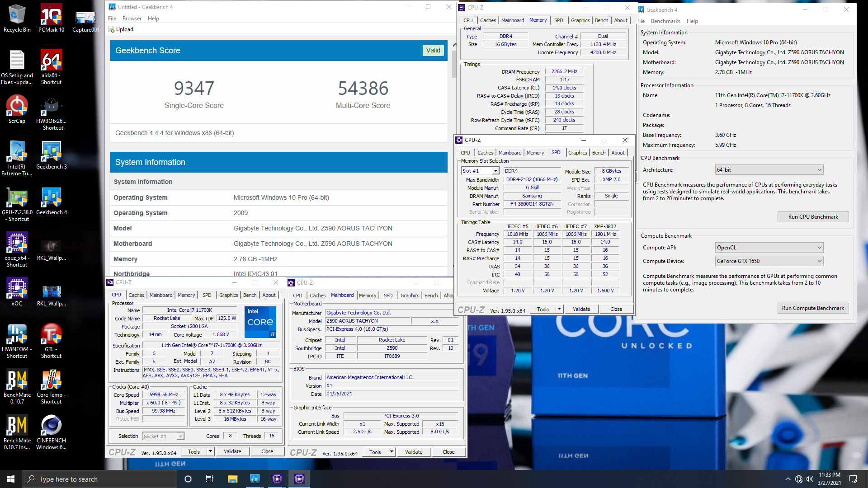The width and height of the screenshot is (868, 488).
Task: Click Close in the Mainboard CPU-Z window
Action: [448, 452]
